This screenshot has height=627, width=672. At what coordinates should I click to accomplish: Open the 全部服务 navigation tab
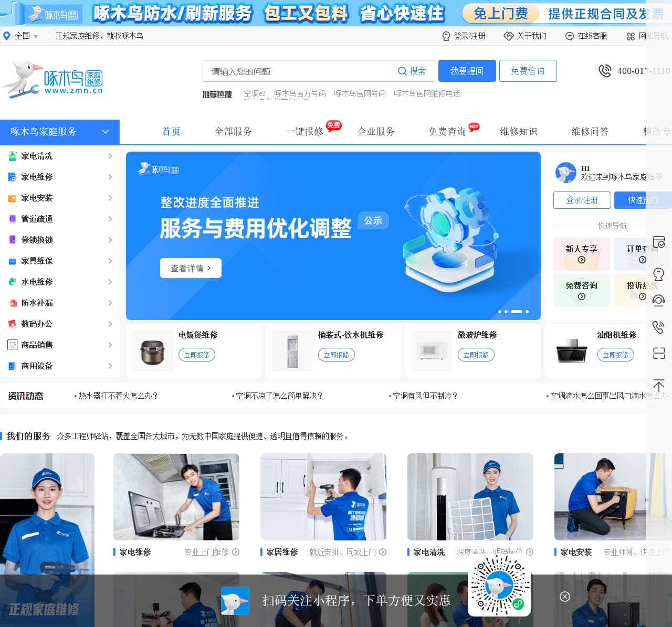tap(233, 132)
